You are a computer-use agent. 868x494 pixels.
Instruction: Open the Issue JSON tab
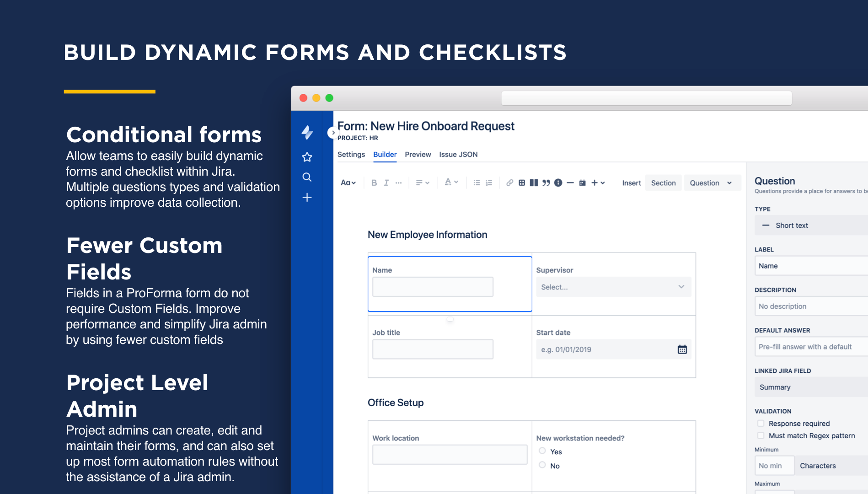click(x=458, y=155)
